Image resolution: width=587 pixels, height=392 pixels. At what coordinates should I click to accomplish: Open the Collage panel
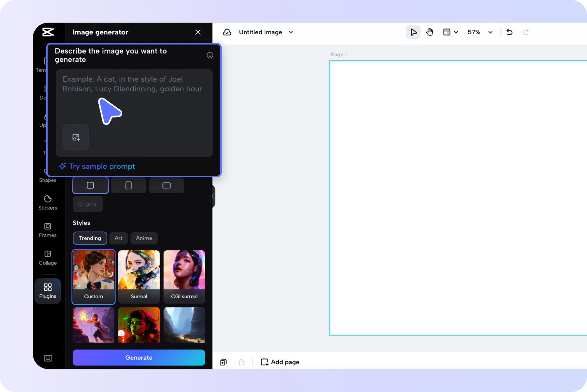pyautogui.click(x=48, y=257)
